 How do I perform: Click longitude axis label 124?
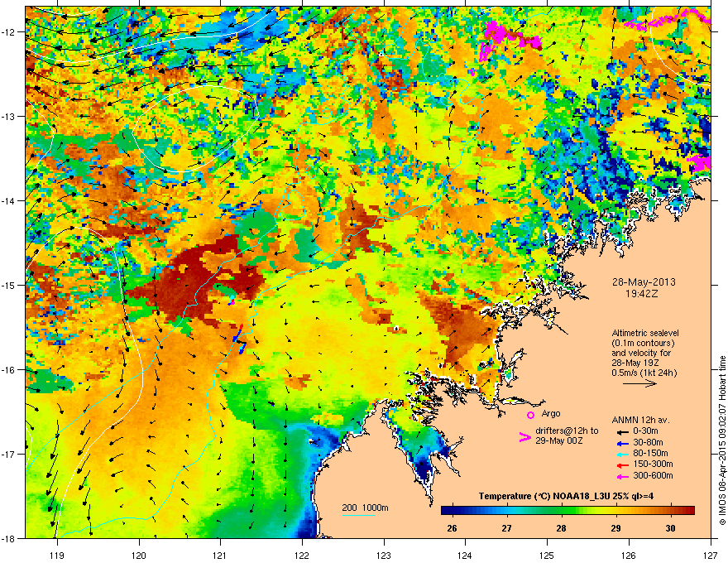click(466, 555)
